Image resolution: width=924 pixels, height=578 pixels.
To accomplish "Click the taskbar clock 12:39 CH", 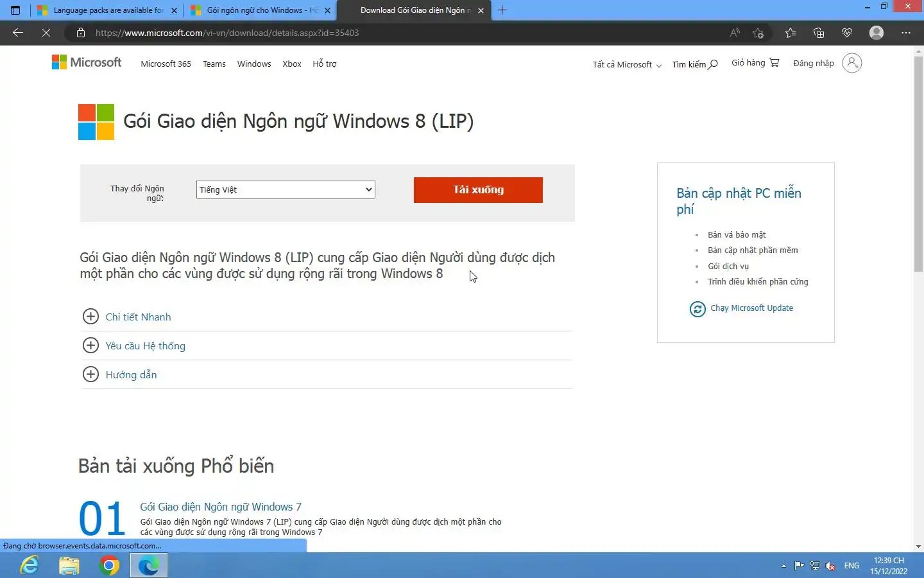I will [x=889, y=566].
